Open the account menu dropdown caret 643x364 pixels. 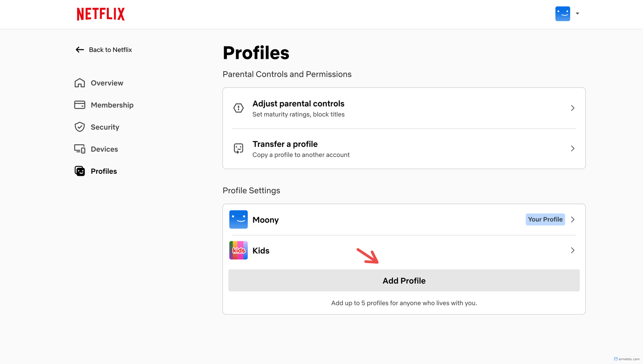pos(578,13)
